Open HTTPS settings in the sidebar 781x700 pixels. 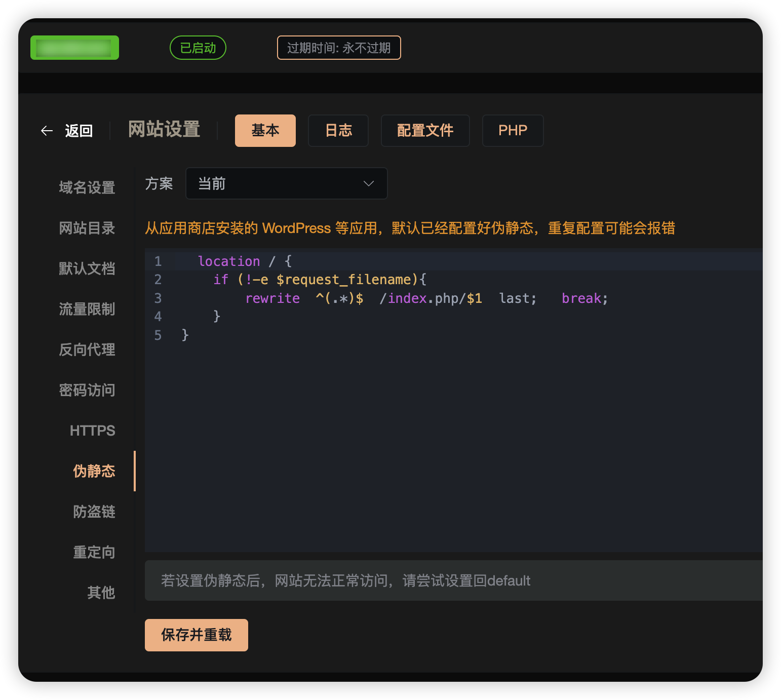[x=93, y=431]
